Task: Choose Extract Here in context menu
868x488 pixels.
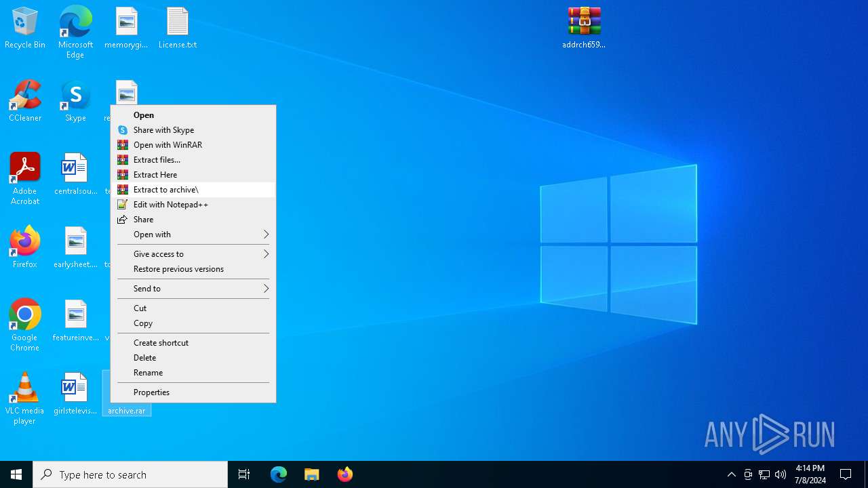Action: 193,175
